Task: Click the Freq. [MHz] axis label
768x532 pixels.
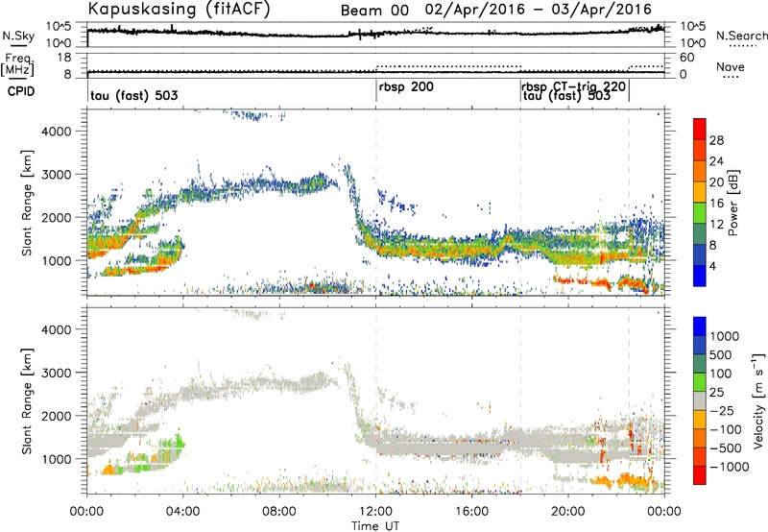Action: click(18, 64)
